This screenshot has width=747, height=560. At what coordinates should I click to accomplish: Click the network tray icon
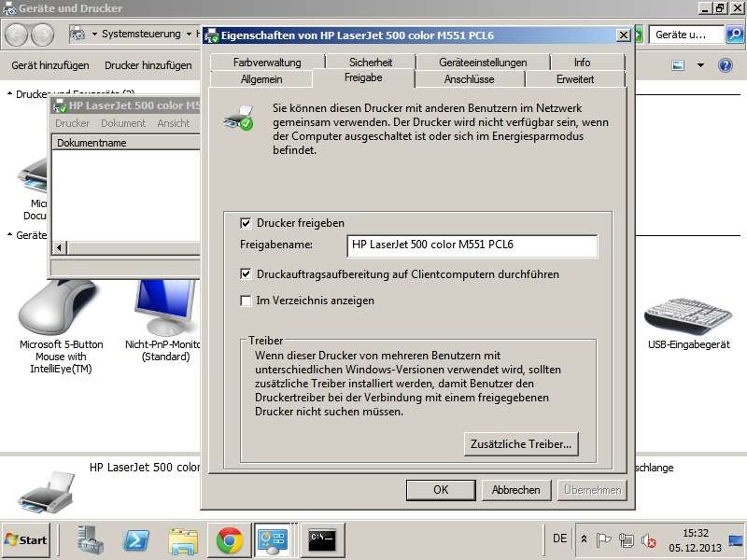coord(626,540)
